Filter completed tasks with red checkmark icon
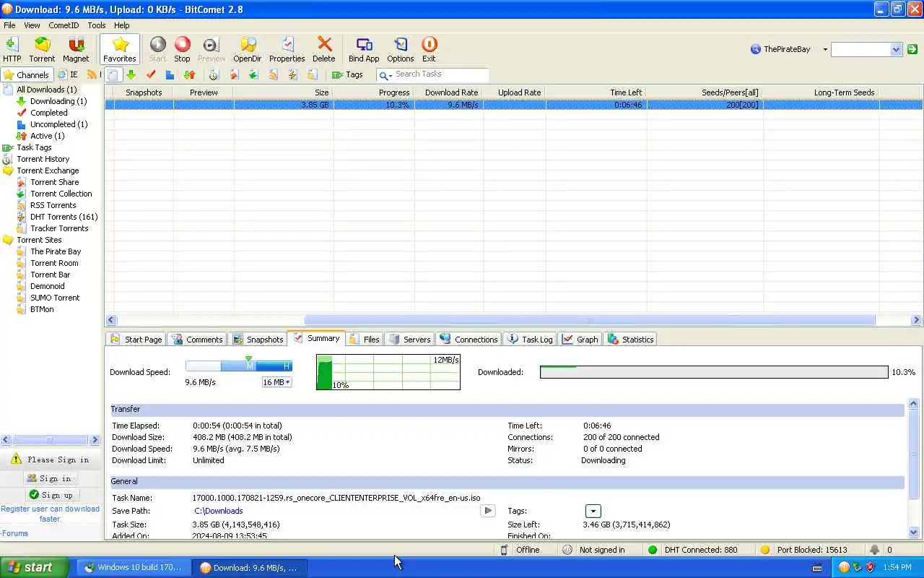This screenshot has width=924, height=578. (x=150, y=74)
